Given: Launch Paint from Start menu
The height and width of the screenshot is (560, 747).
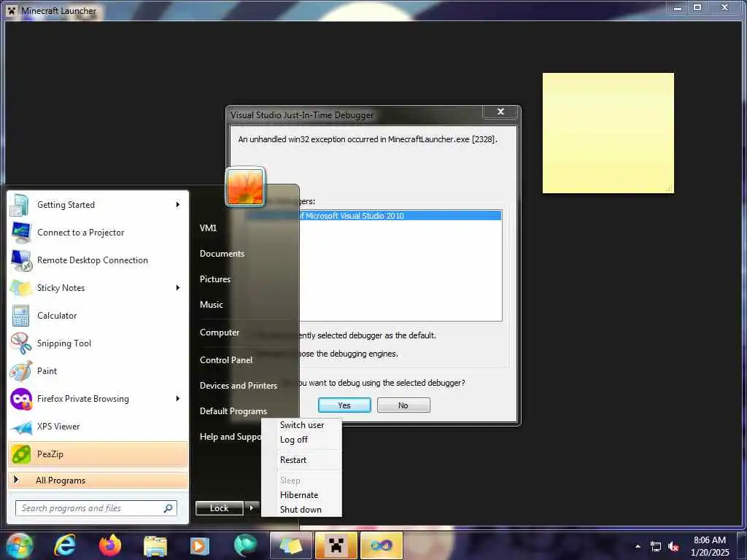Looking at the screenshot, I should pyautogui.click(x=98, y=371).
